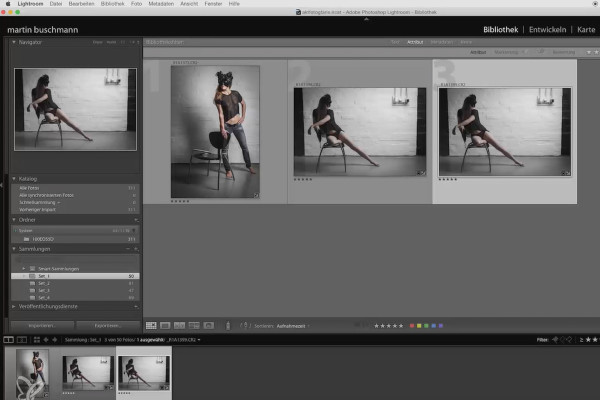
Task: Open the Datei menu
Action: pyautogui.click(x=55, y=4)
